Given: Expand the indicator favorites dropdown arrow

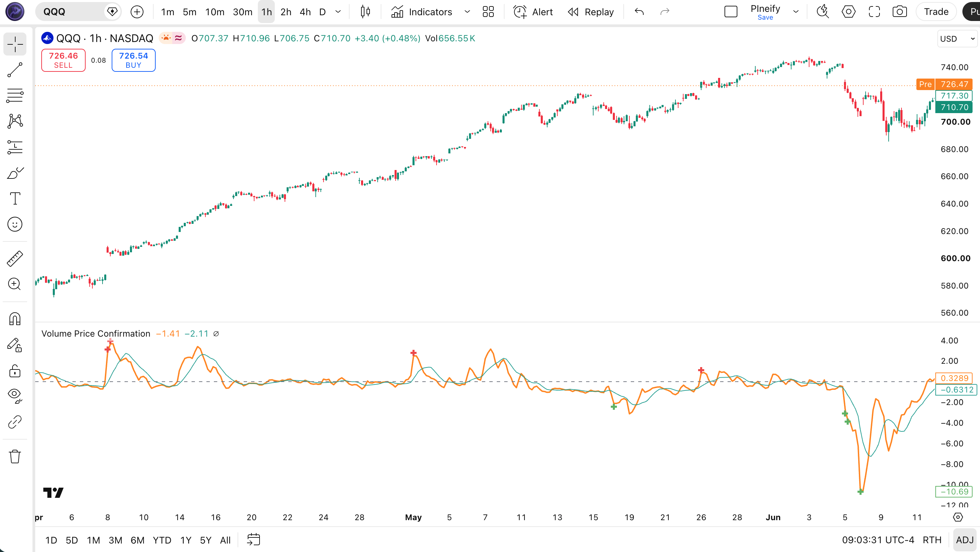Looking at the screenshot, I should 467,12.
